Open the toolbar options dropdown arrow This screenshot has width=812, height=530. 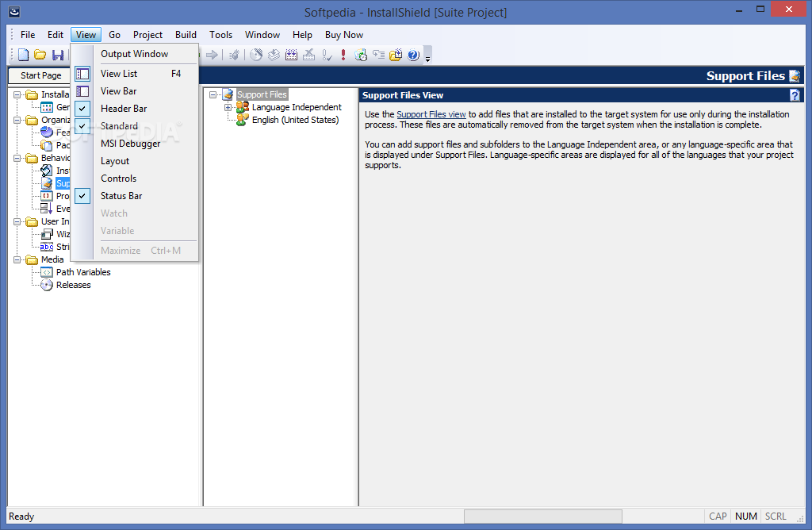coord(427,55)
